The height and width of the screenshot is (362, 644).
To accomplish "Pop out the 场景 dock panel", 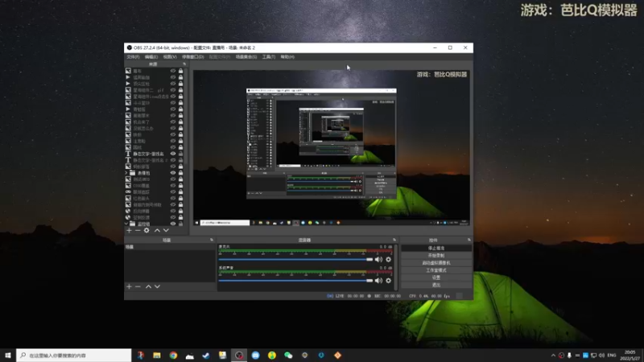I will (x=212, y=240).
